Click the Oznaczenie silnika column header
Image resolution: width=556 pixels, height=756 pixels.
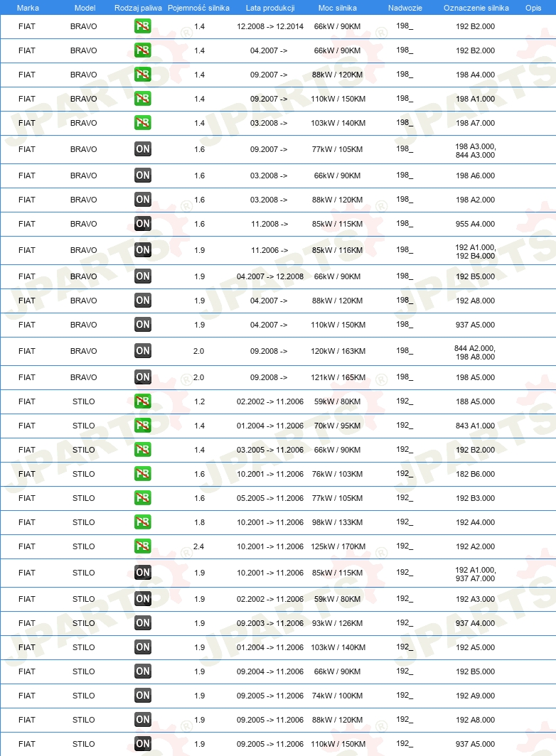click(476, 8)
